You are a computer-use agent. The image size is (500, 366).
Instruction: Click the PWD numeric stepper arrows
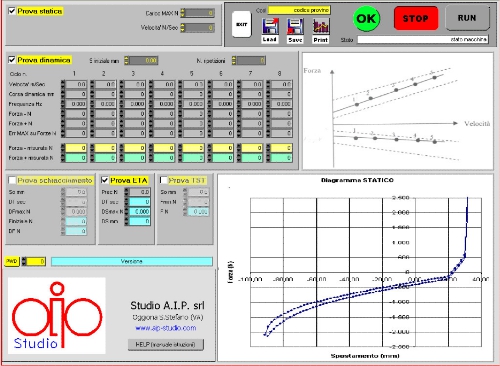tap(24, 261)
